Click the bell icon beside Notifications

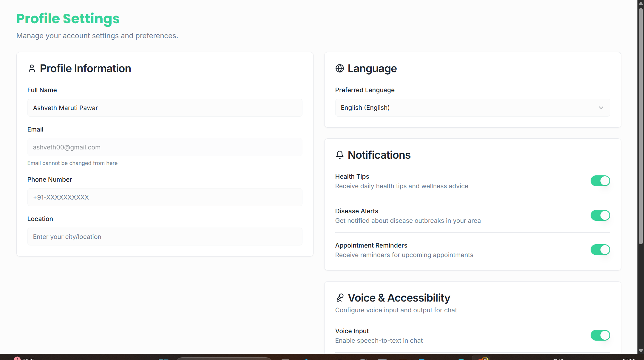[x=339, y=155]
